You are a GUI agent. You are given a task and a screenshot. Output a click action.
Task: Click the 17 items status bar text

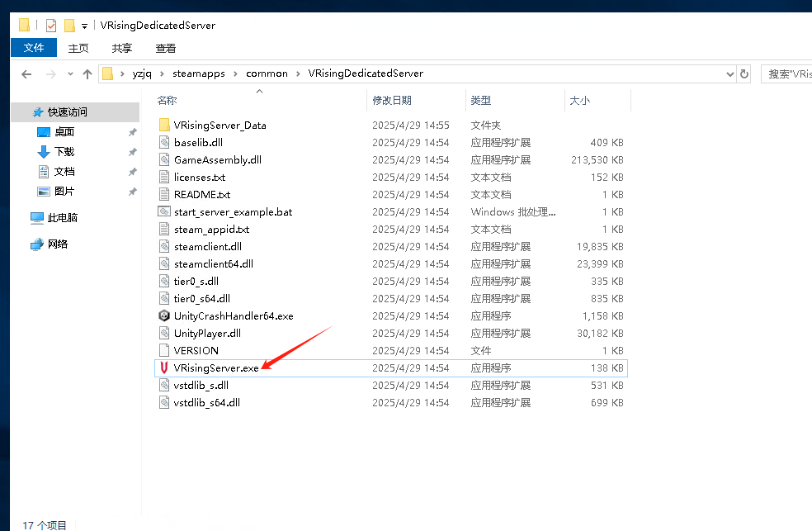(45, 524)
